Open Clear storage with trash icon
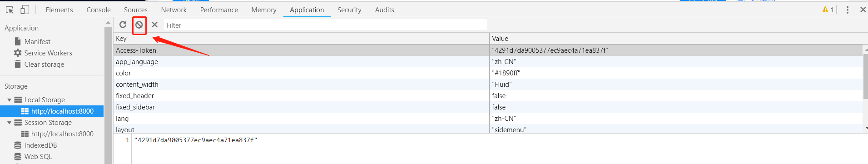Viewport: 868px width, 164px height. pos(39,64)
